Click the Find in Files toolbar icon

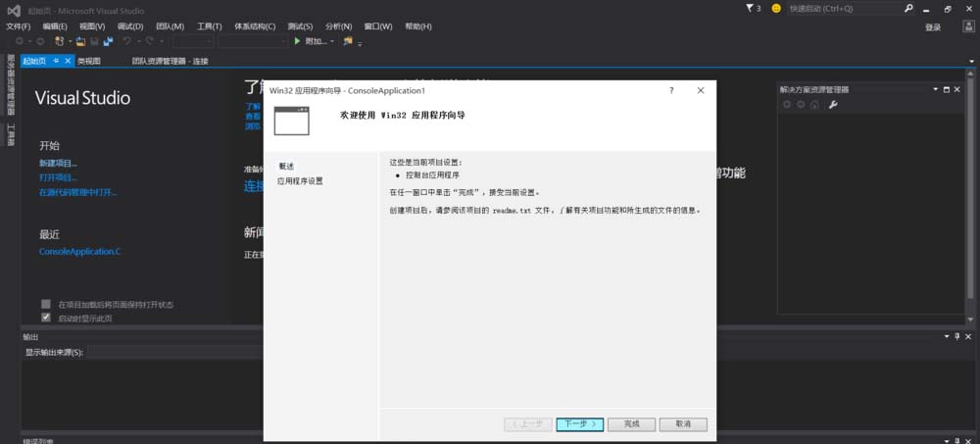point(348,41)
